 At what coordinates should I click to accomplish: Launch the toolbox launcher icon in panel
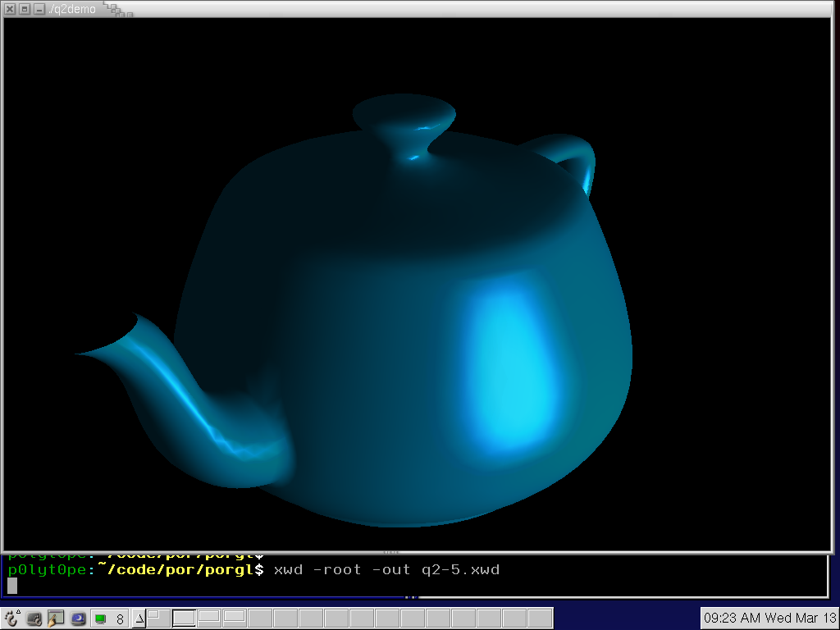point(34,619)
